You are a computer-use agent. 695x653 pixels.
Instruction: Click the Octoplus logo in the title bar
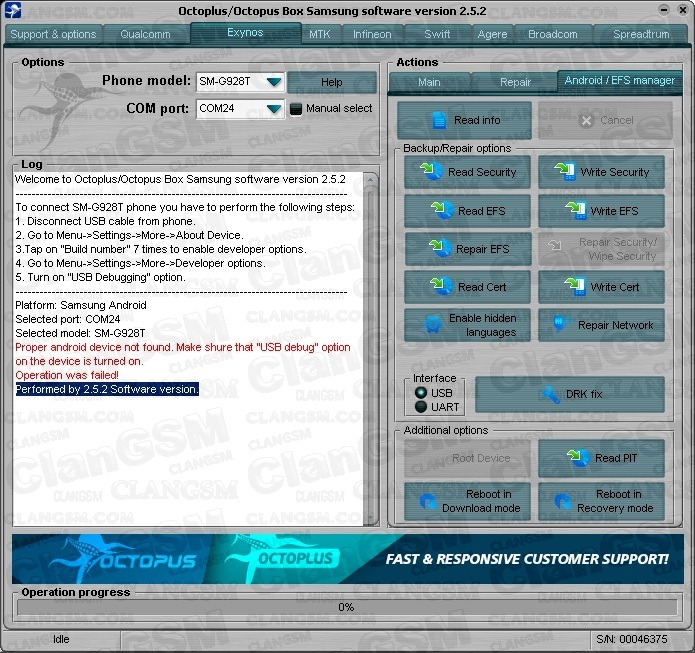tap(12, 10)
